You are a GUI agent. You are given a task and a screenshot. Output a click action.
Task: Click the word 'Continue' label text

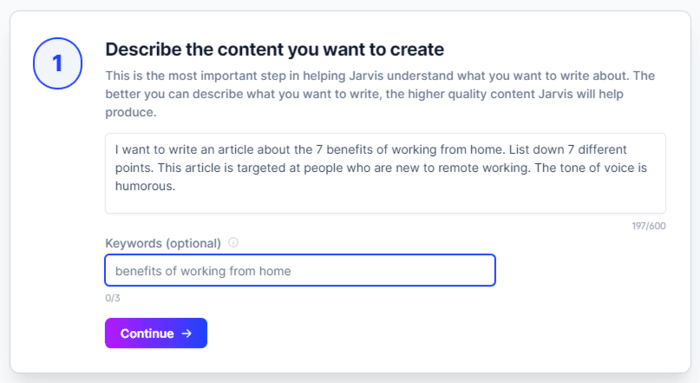[147, 333]
